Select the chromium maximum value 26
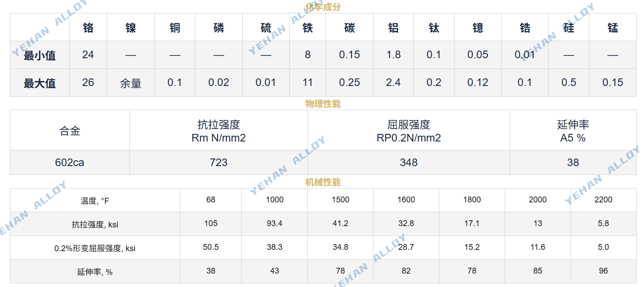 pyautogui.click(x=88, y=82)
